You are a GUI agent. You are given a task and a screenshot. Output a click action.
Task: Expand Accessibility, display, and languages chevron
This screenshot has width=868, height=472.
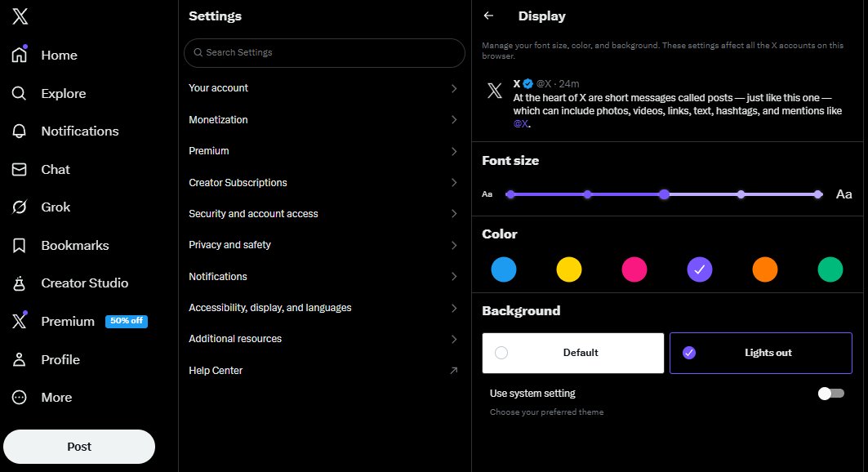454,308
